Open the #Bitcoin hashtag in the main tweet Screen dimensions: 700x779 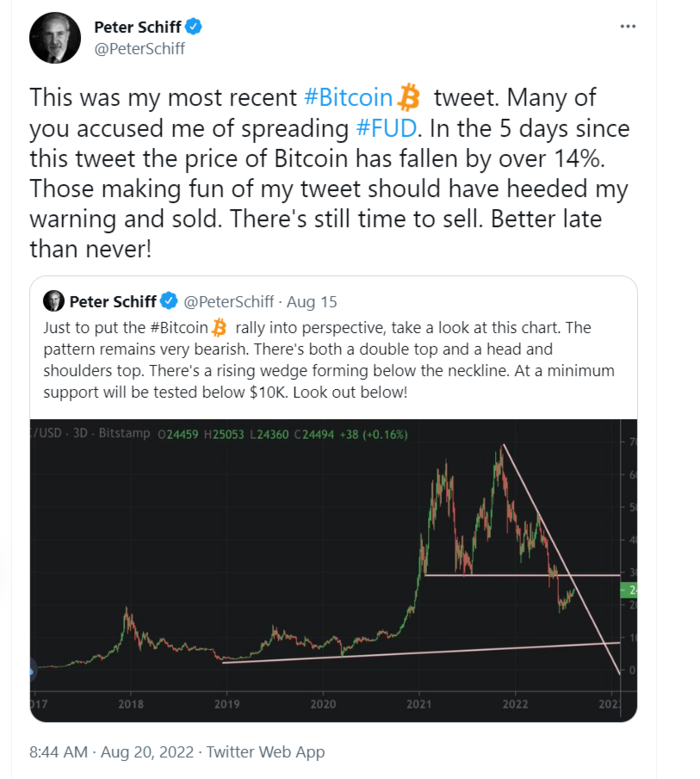coord(348,97)
